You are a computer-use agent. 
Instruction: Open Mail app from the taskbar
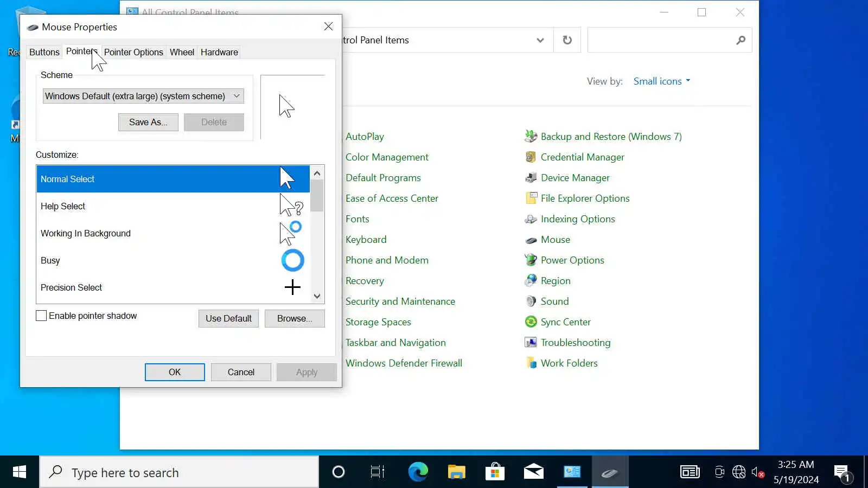click(533, 472)
